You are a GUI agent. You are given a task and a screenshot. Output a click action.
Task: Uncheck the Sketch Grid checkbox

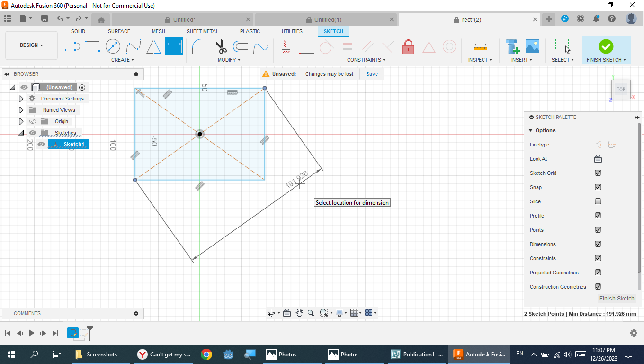pos(598,173)
